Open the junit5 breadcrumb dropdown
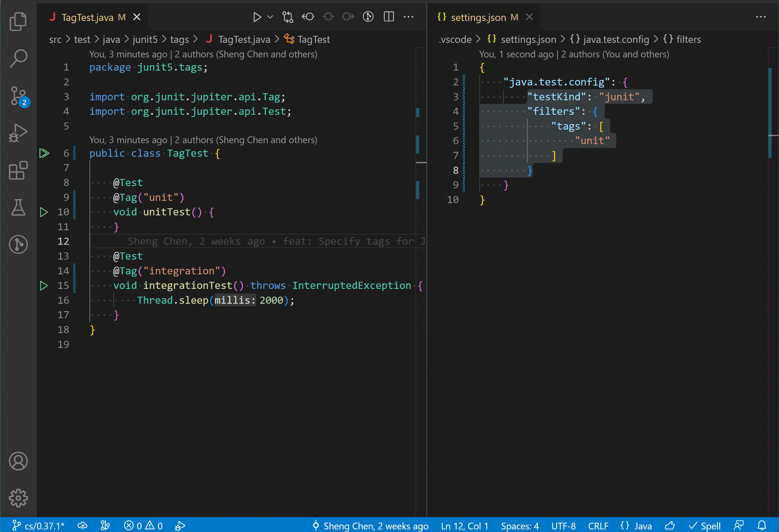Image resolution: width=779 pixels, height=532 pixels. [145, 39]
